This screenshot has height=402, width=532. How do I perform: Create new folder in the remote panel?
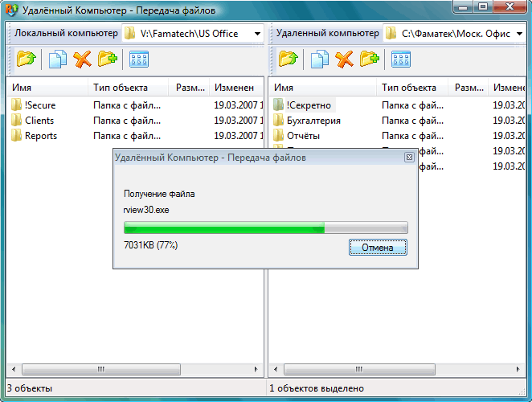(x=370, y=59)
